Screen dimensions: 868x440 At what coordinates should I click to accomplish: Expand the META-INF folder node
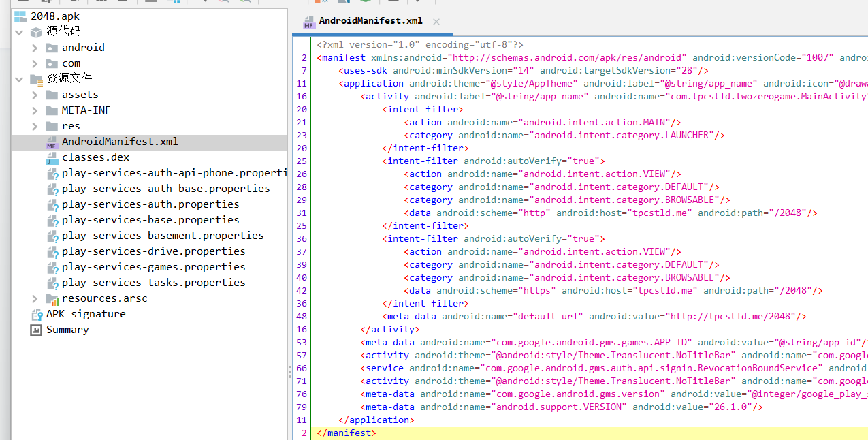(x=35, y=110)
